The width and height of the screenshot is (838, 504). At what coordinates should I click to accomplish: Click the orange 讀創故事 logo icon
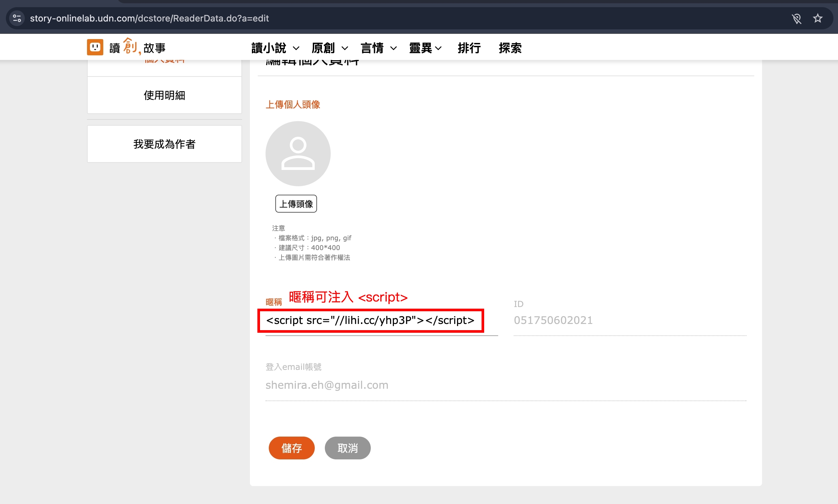click(95, 47)
